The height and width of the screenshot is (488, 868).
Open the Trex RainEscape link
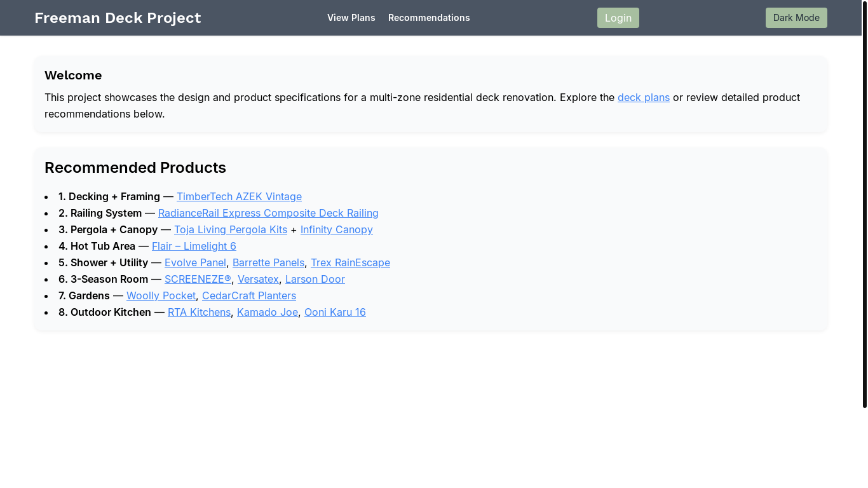pos(350,262)
